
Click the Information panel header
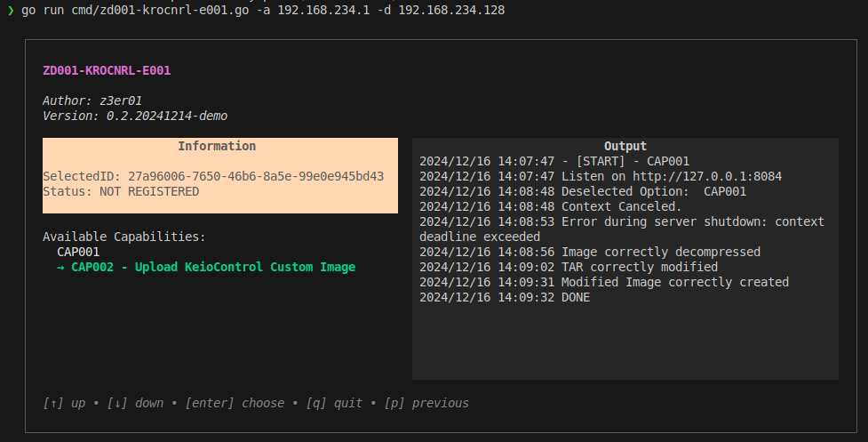click(x=217, y=146)
